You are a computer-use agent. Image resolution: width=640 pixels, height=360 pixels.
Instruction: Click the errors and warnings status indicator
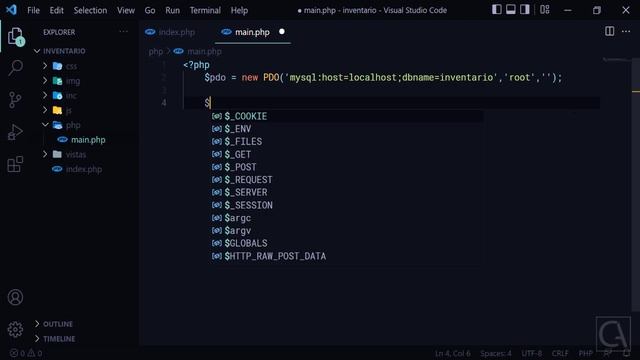[x=26, y=353]
